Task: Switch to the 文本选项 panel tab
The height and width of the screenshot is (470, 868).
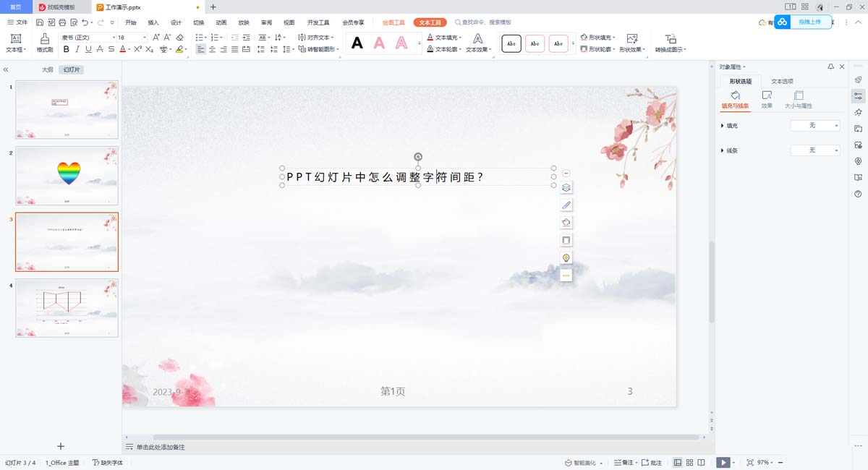Action: (x=782, y=81)
